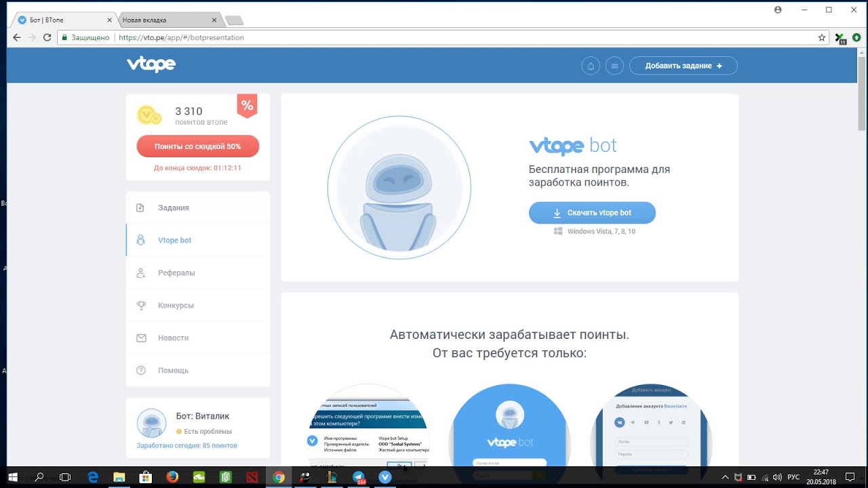
Task: Click the 'Защищено' secure lock indicator
Action: coord(85,38)
